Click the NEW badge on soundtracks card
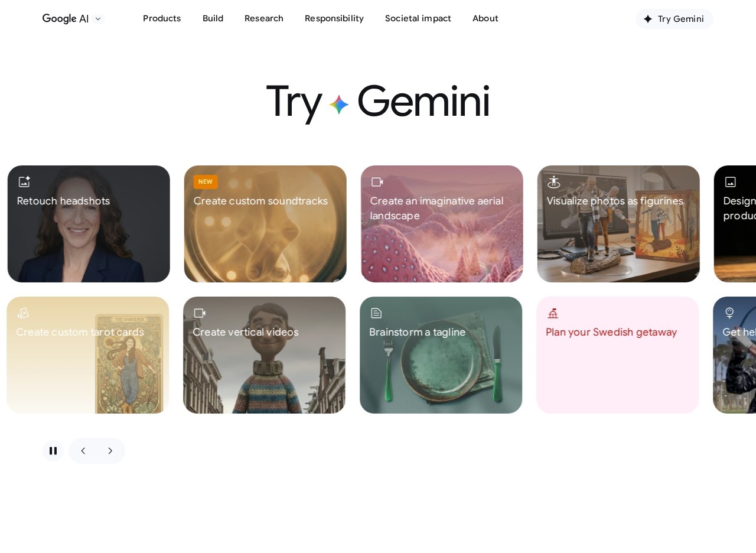Viewport: 756px width, 553px height. tap(206, 182)
